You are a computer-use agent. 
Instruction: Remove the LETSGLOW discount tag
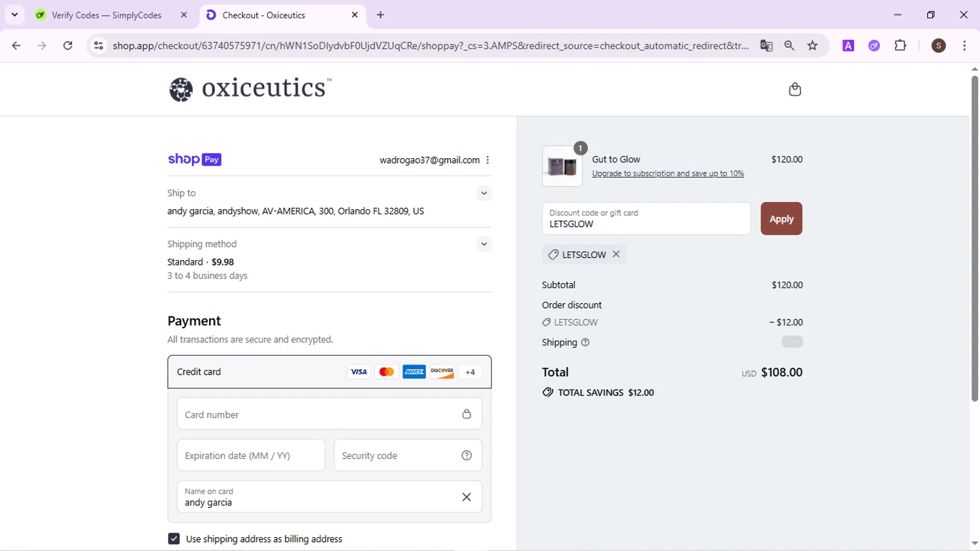(616, 254)
